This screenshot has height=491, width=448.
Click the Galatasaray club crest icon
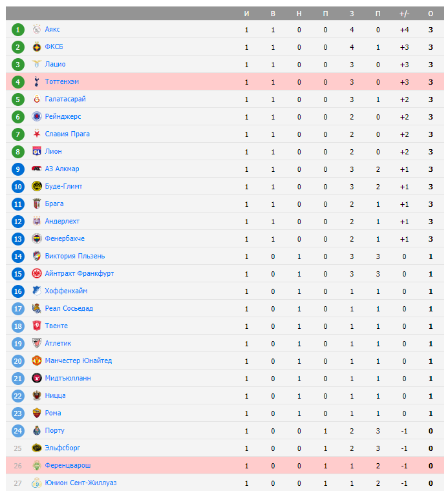click(37, 99)
